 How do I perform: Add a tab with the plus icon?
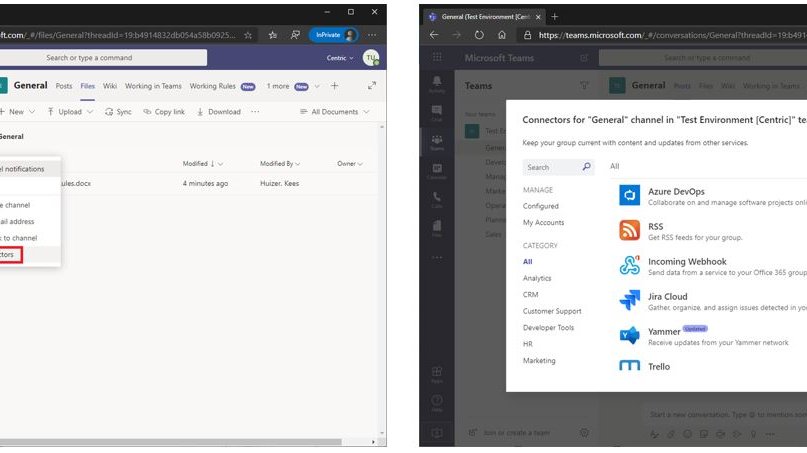pos(335,86)
